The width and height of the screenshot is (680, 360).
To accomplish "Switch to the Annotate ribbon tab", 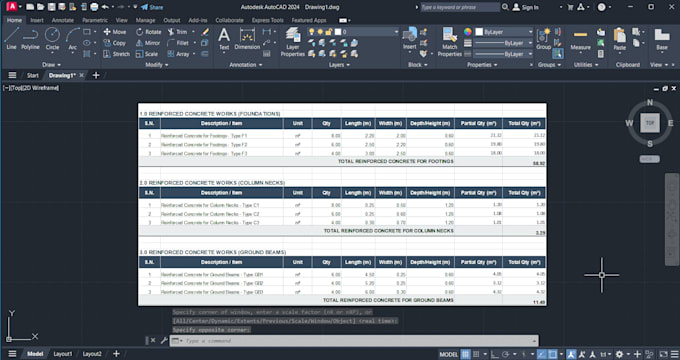I will [x=62, y=20].
